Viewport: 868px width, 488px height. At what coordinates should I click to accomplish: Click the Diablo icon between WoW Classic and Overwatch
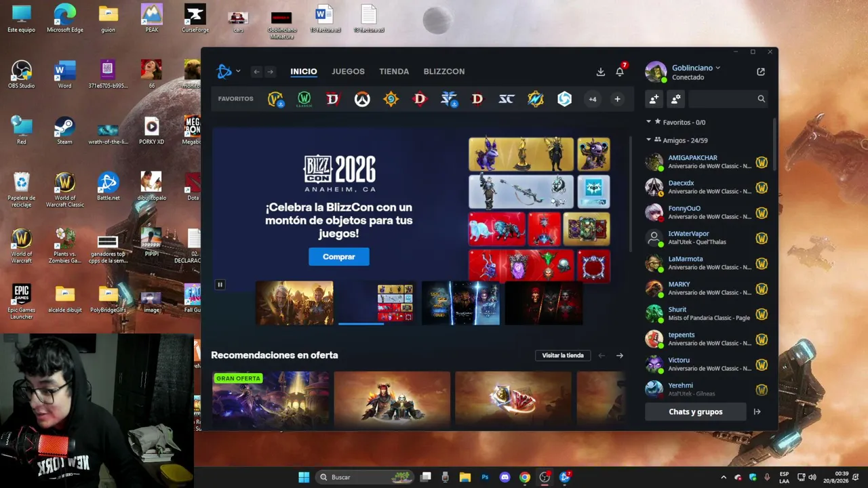point(332,99)
